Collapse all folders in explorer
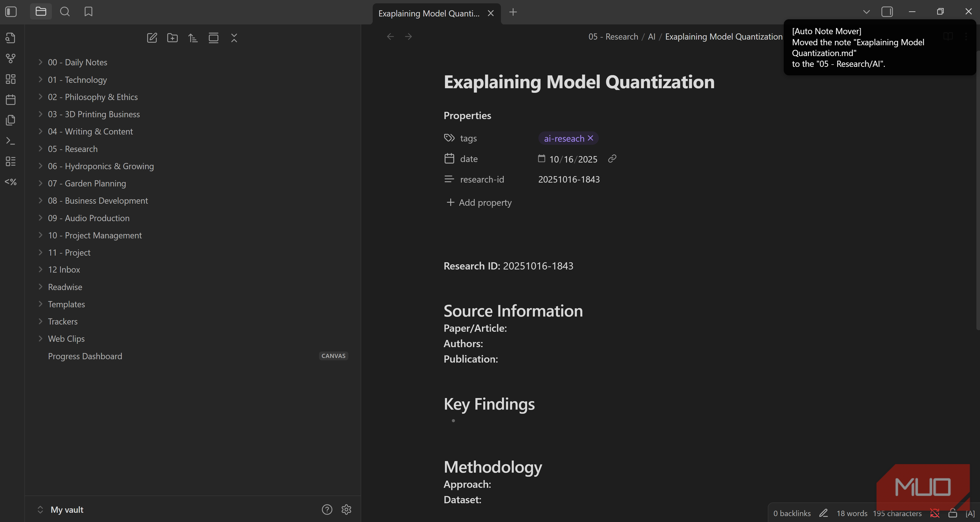 [x=234, y=38]
